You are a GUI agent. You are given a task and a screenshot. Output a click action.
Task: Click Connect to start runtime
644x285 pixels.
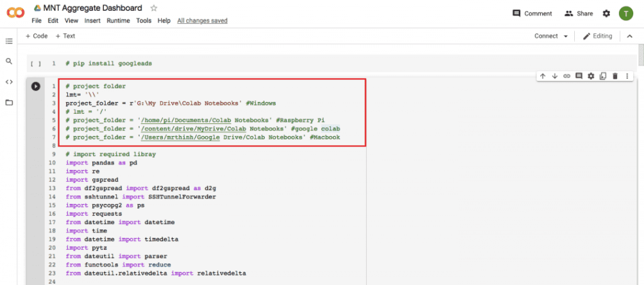click(x=546, y=36)
